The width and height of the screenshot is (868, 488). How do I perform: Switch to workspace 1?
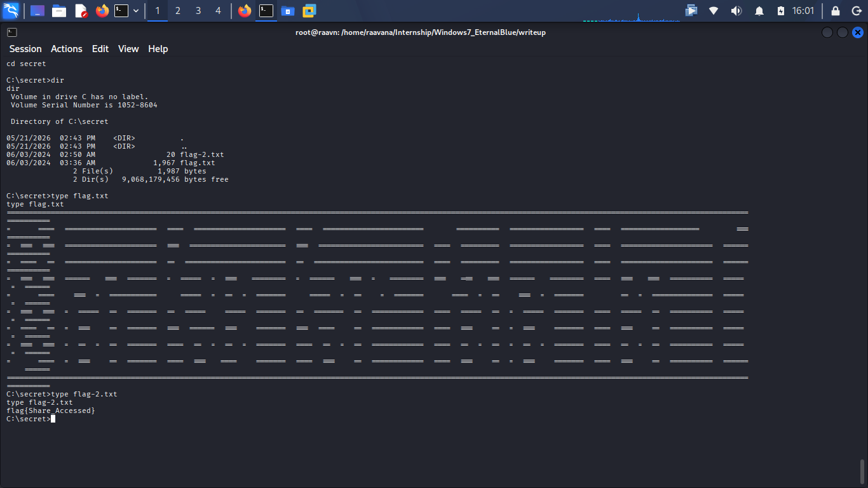tap(158, 11)
